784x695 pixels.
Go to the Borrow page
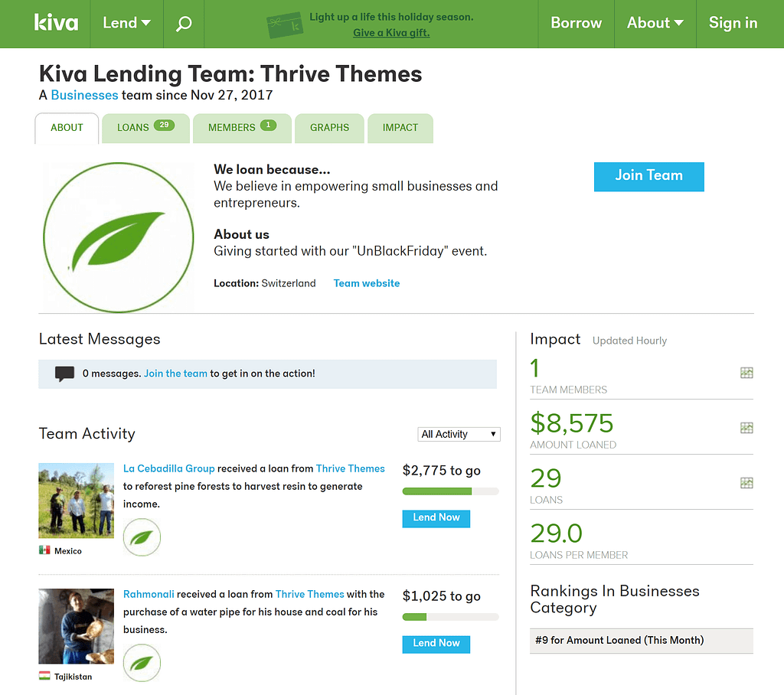tap(576, 23)
